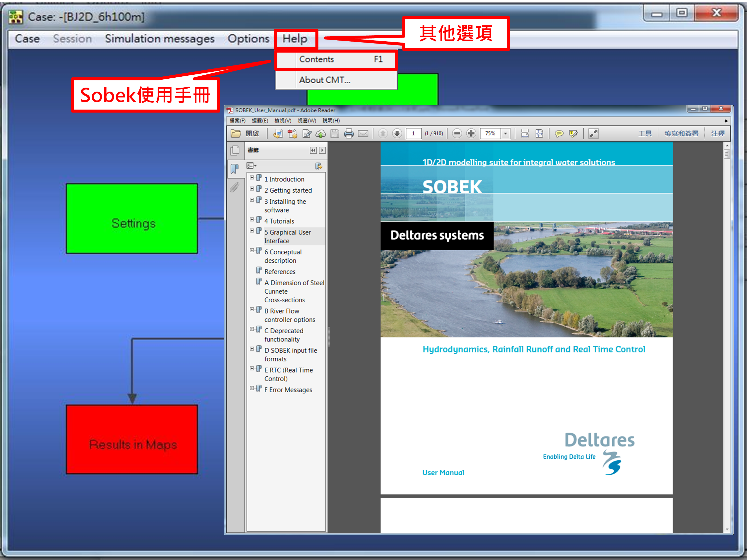Click the cloud upload icon in toolbar
Screen dimensions: 747x560
320,134
